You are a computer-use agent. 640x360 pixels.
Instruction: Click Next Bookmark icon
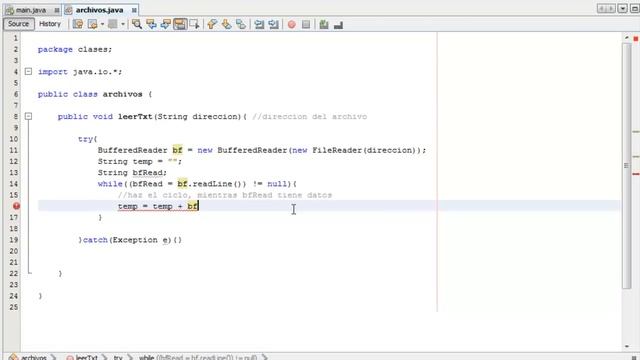[x=227, y=24]
